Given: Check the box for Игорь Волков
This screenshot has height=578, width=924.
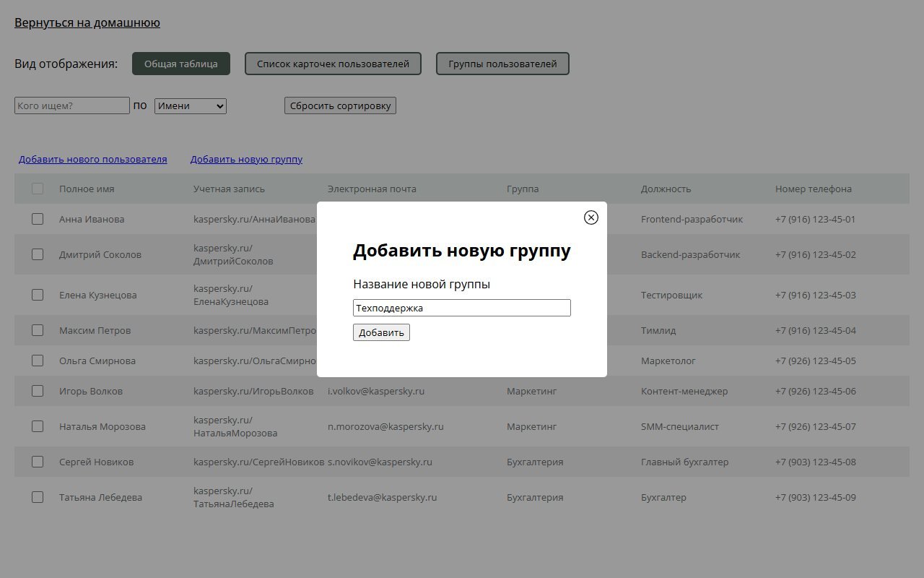Looking at the screenshot, I should (38, 391).
